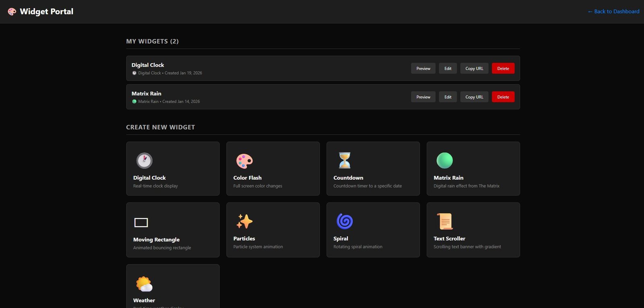This screenshot has height=308, width=644.
Task: Choose the Color Flash palette icon
Action: tap(244, 161)
